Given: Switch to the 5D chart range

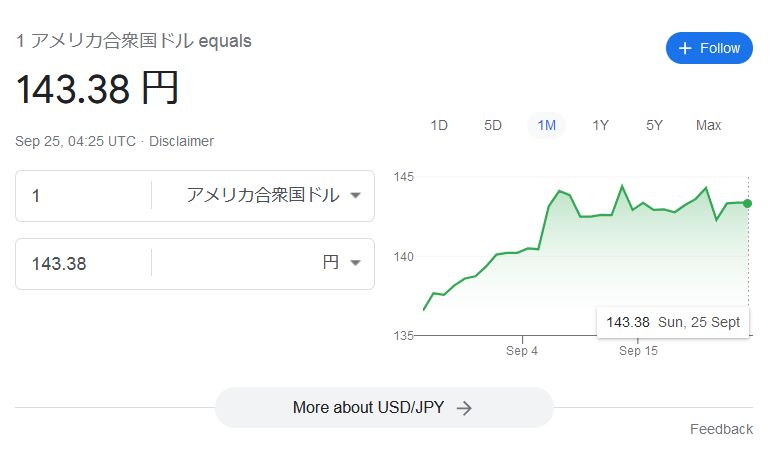Looking at the screenshot, I should click(493, 125).
